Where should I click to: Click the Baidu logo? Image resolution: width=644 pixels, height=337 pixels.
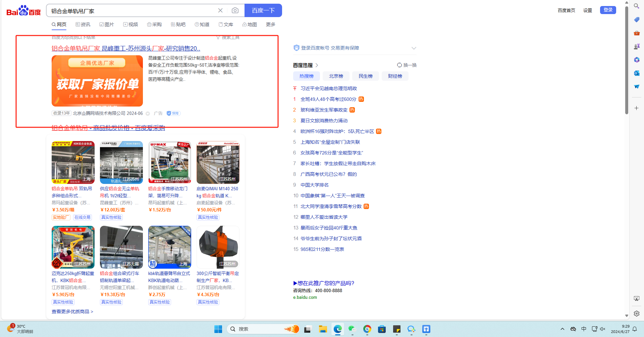pos(23,11)
